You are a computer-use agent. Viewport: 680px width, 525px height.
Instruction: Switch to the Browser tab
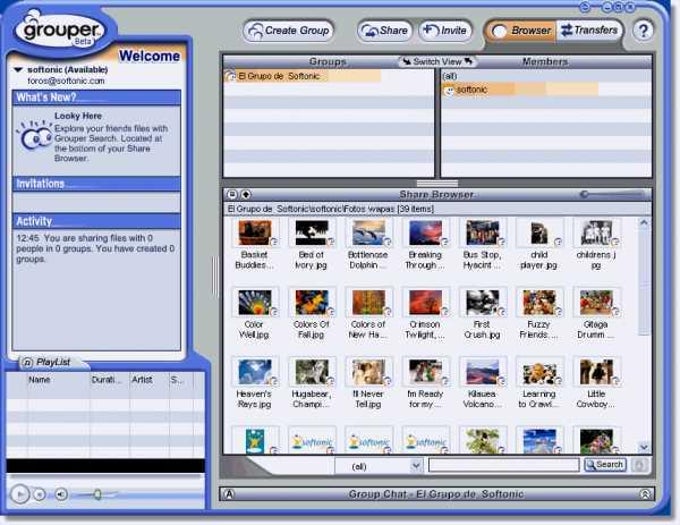tap(520, 31)
